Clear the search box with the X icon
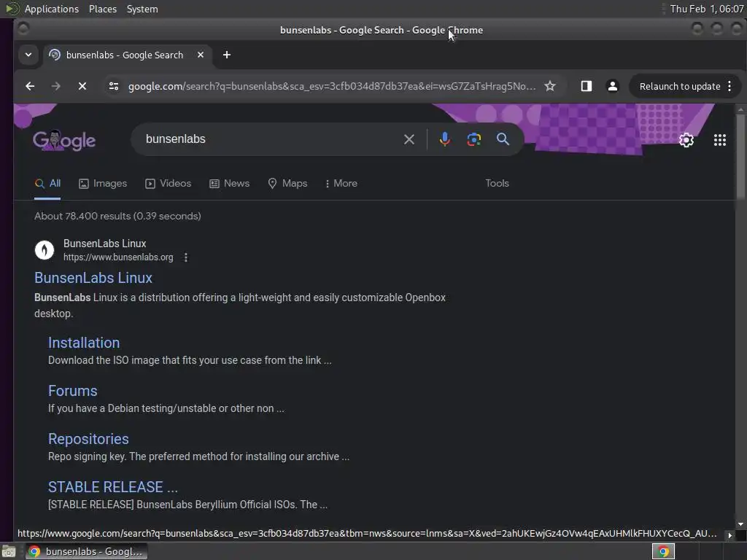Image resolution: width=747 pixels, height=560 pixels. [x=409, y=139]
